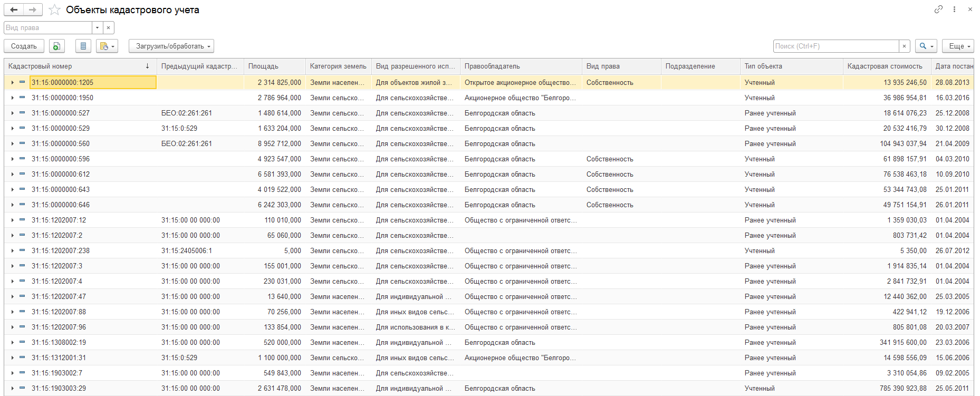The image size is (980, 396).
Task: Expand row 31:15:1202007:12 with its arrow
Action: (12, 220)
